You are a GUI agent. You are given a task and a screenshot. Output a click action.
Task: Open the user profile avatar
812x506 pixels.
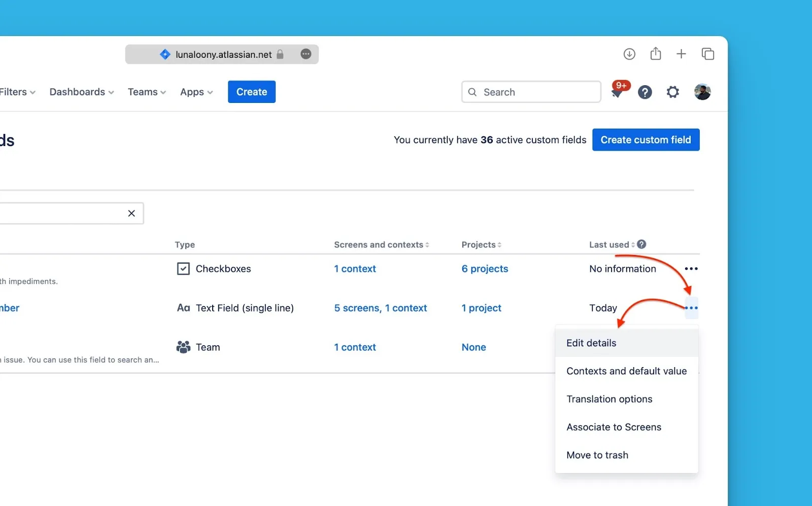click(x=702, y=92)
